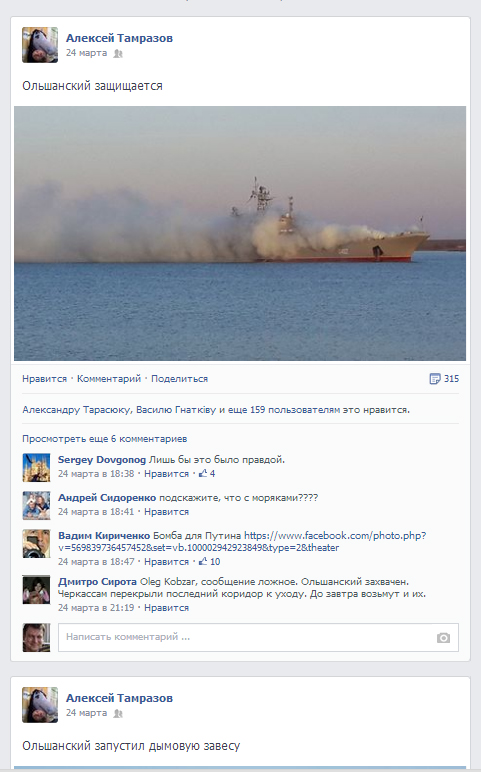Image resolution: width=481 pixels, height=772 pixels.
Task: Click the audience icon beside first post date
Action: [x=118, y=53]
